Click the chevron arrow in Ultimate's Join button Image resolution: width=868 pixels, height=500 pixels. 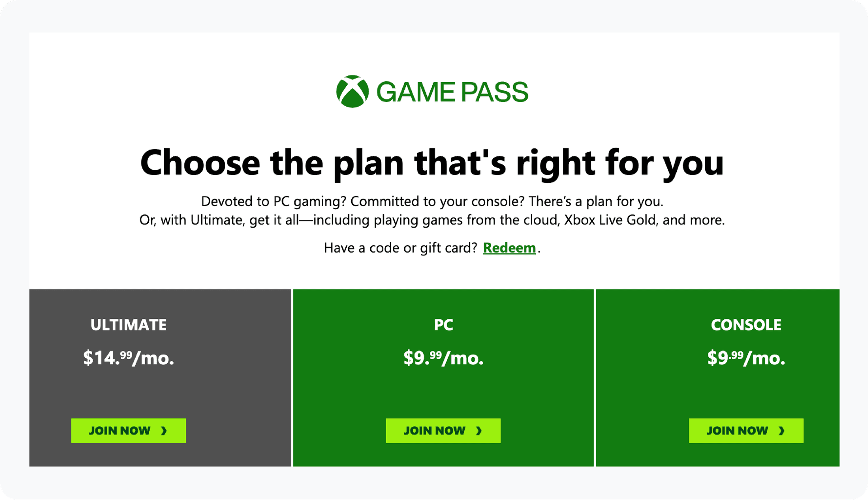(164, 431)
